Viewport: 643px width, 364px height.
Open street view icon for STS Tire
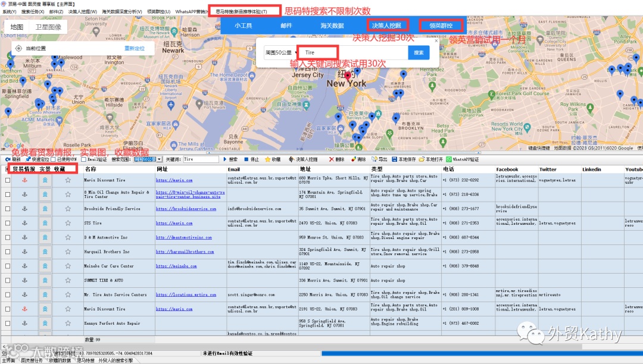(x=45, y=223)
